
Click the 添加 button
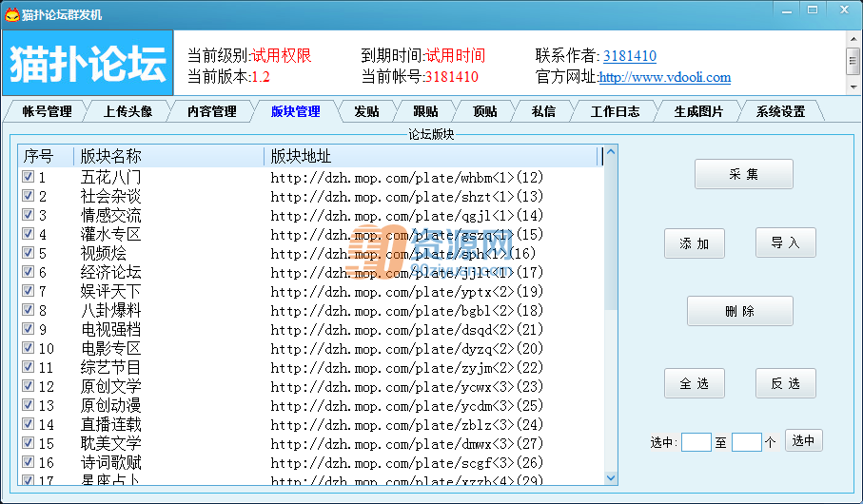(694, 243)
